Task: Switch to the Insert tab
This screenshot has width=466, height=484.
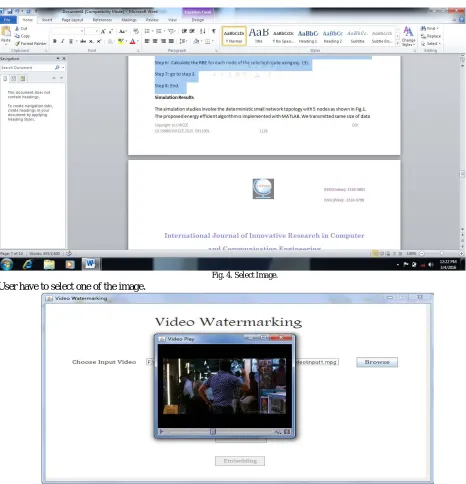Action: 47,20
